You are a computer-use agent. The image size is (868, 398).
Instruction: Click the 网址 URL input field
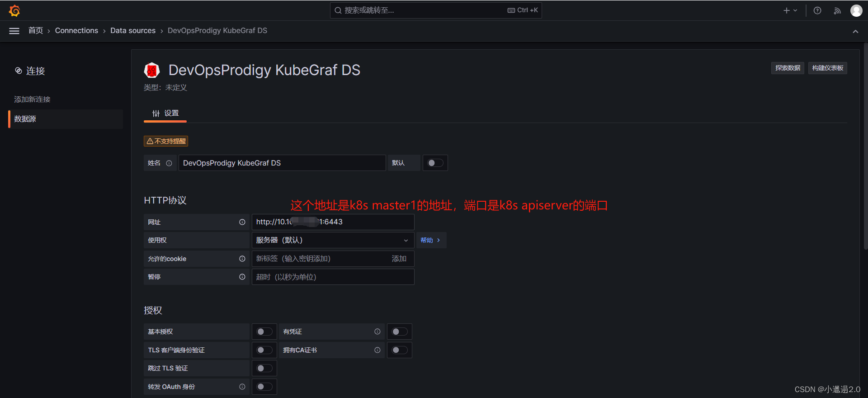click(333, 222)
